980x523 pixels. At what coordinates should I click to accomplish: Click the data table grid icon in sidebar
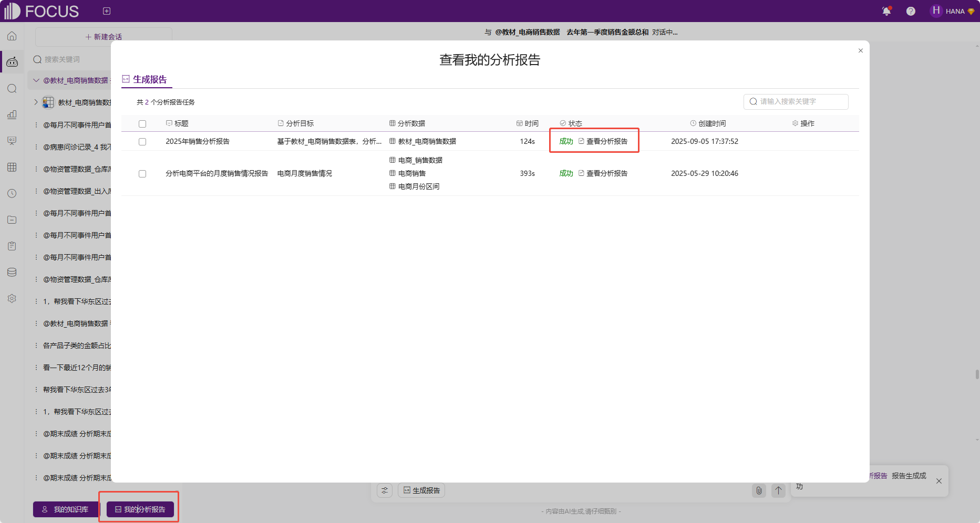point(12,167)
